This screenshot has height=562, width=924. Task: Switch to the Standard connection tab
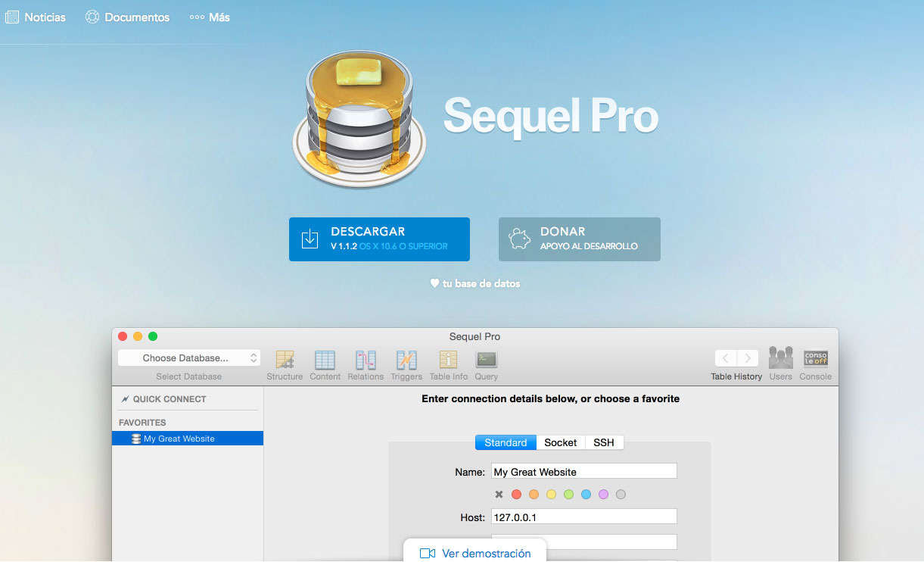(x=506, y=442)
